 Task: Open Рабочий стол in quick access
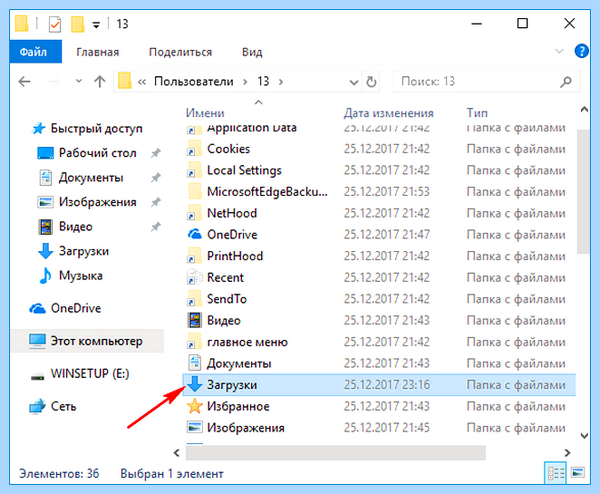tap(98, 153)
